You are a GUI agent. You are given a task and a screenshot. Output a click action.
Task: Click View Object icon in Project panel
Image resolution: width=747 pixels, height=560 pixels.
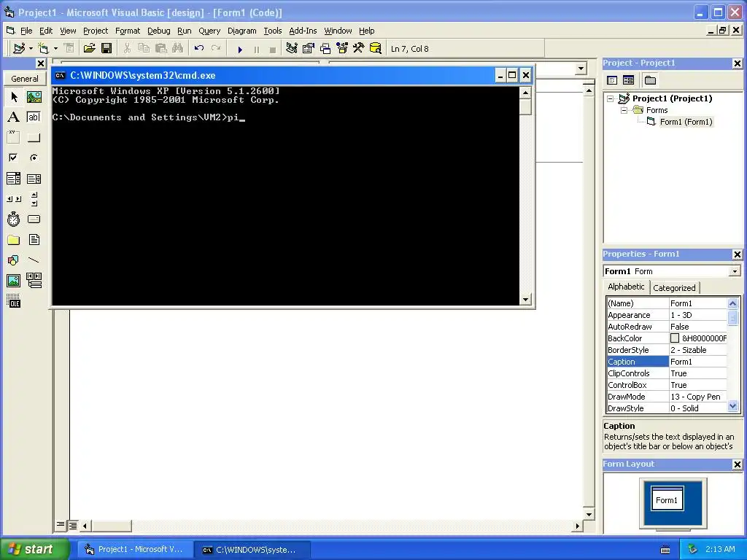tap(628, 80)
